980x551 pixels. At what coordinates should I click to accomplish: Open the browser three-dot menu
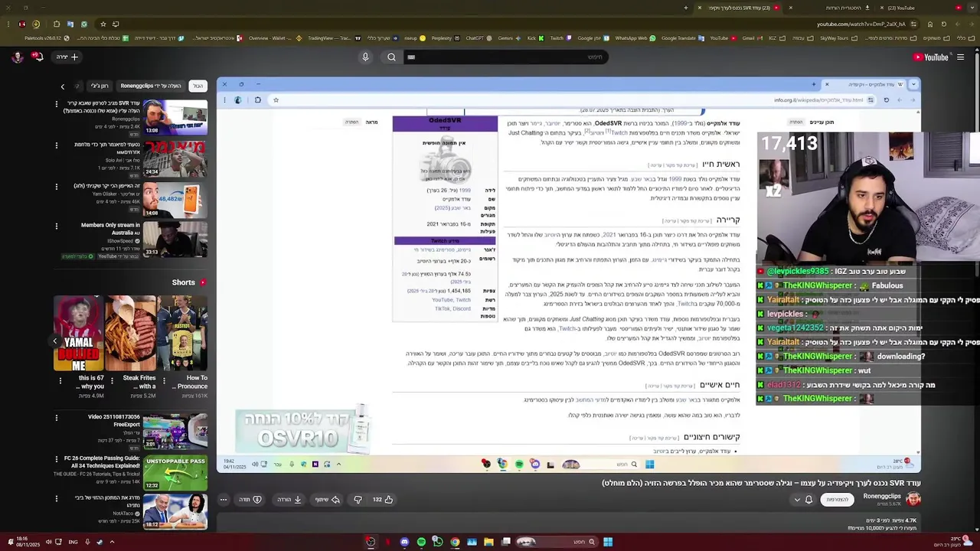8,24
